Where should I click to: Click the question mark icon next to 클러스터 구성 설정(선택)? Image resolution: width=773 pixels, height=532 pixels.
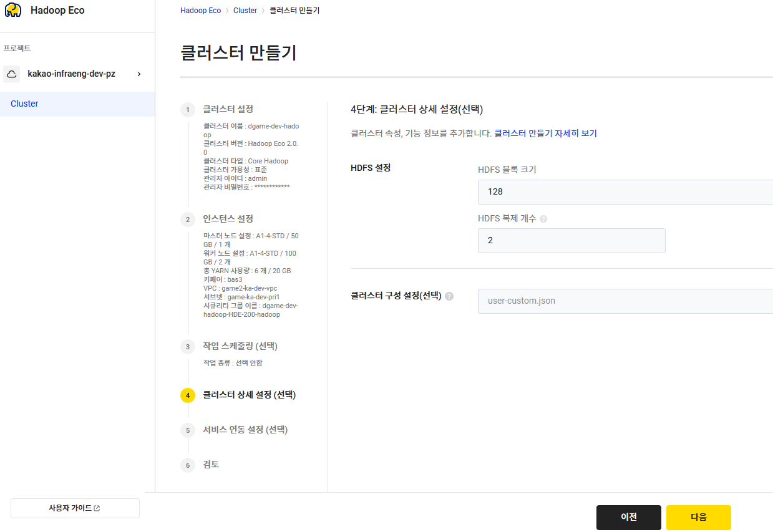tap(449, 296)
